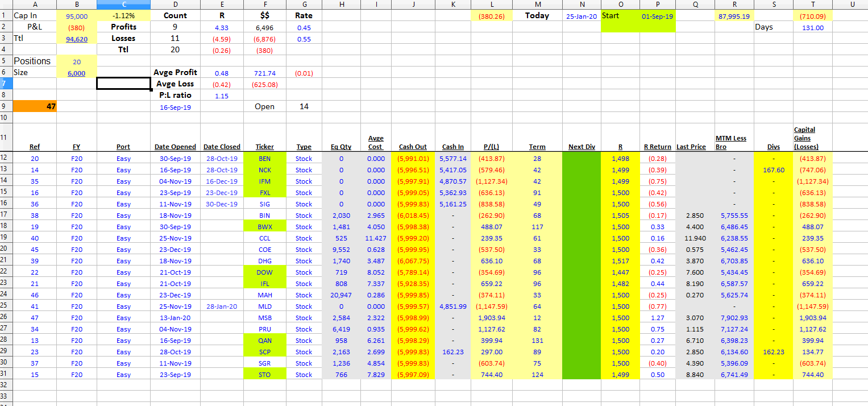Click the 'Today' label cell
868x406 pixels.
[x=537, y=16]
